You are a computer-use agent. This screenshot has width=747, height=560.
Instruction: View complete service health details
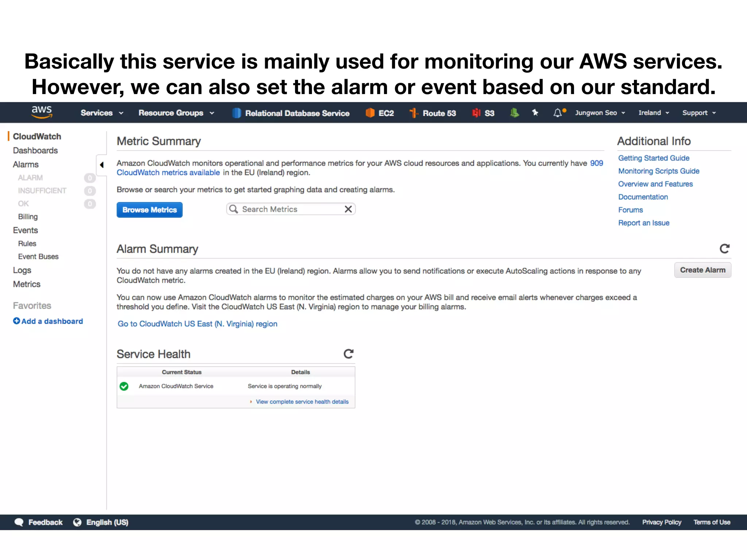point(302,401)
